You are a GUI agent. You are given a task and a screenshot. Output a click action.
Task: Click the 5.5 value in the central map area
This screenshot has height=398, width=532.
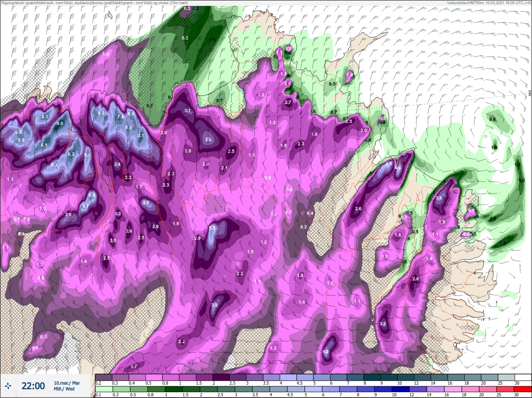click(x=212, y=228)
